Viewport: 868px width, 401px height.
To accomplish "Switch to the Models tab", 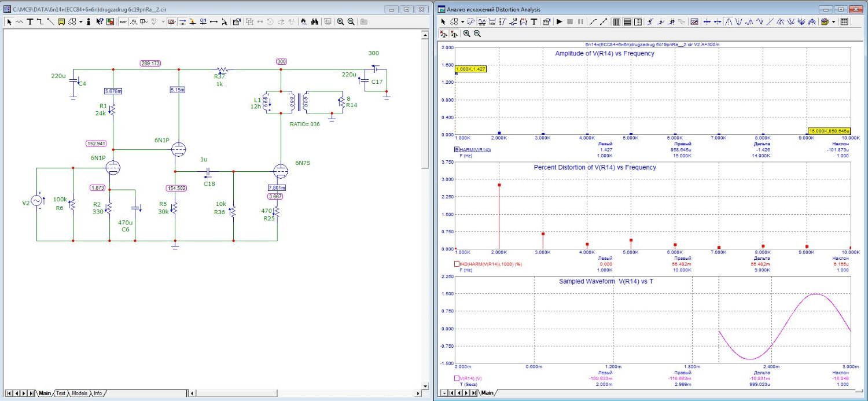I will click(79, 393).
